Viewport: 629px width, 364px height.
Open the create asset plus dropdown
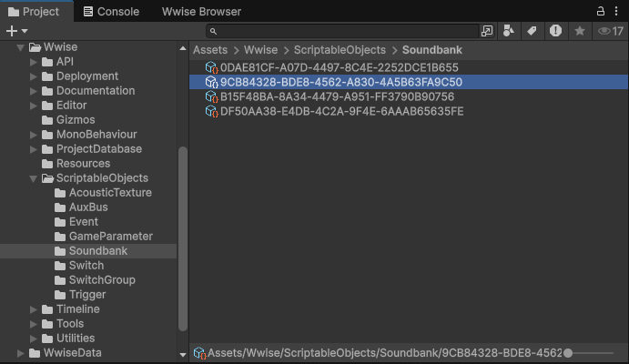coord(16,31)
